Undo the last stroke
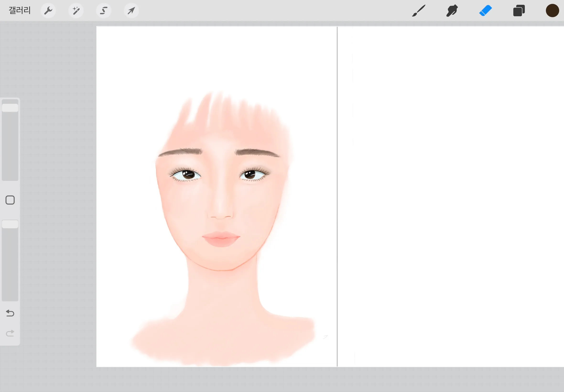 tap(10, 313)
